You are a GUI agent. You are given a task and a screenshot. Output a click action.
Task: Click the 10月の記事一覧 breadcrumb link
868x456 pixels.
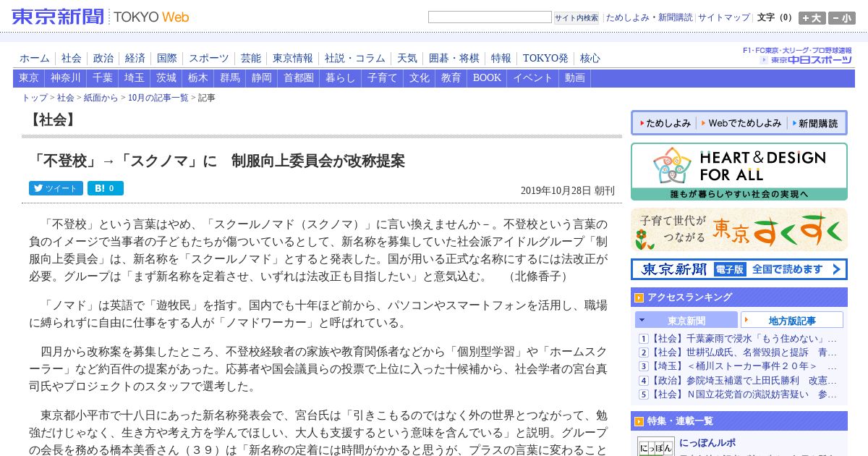pos(158,98)
